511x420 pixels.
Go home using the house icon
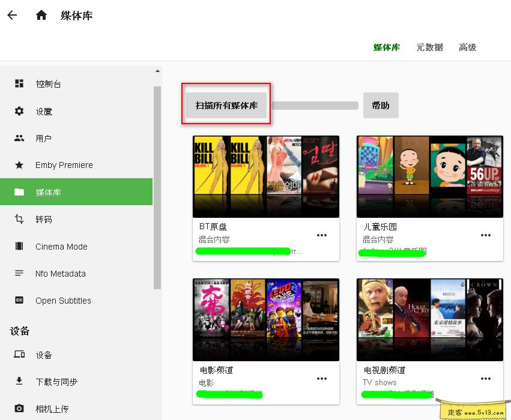coord(41,15)
